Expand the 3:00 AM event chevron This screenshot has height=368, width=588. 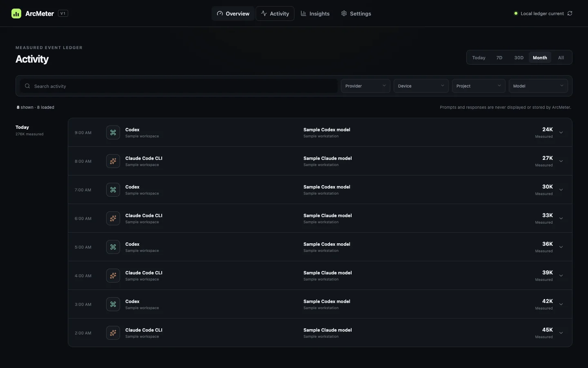tap(561, 304)
